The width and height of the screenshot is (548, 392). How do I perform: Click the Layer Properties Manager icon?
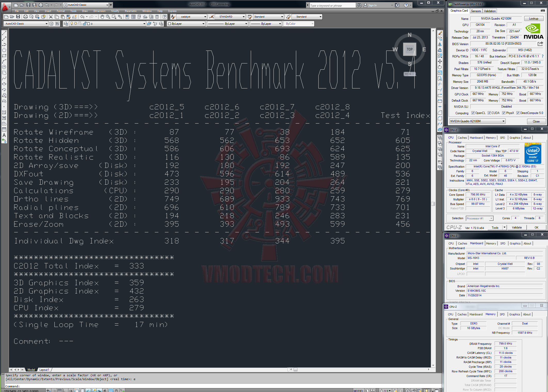[66, 24]
